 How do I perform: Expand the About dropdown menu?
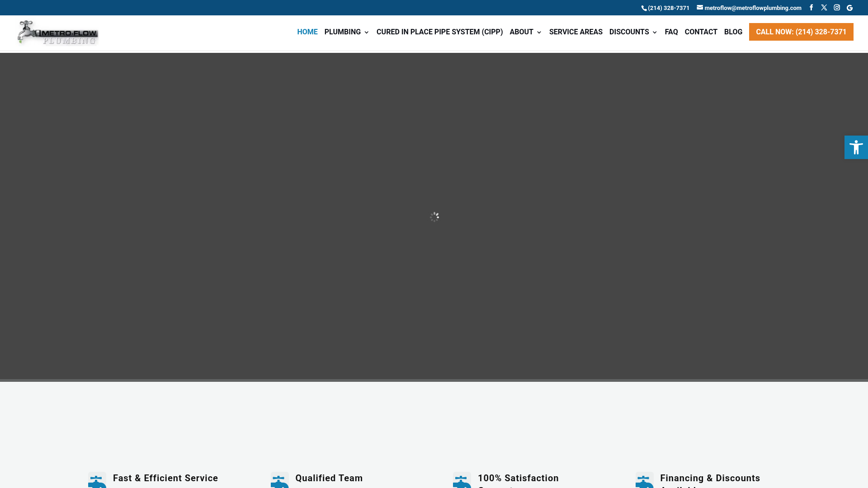(x=525, y=32)
